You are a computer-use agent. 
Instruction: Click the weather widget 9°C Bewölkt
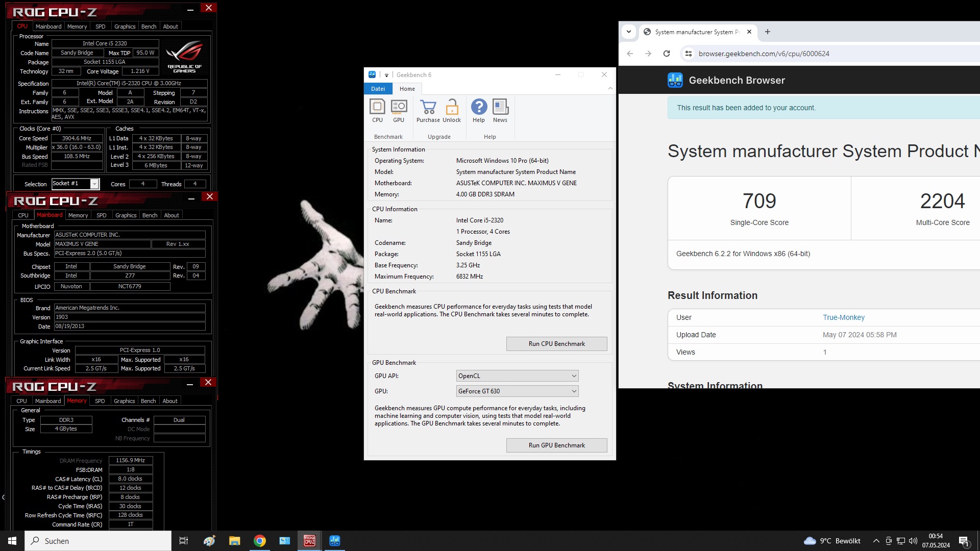pos(832,541)
